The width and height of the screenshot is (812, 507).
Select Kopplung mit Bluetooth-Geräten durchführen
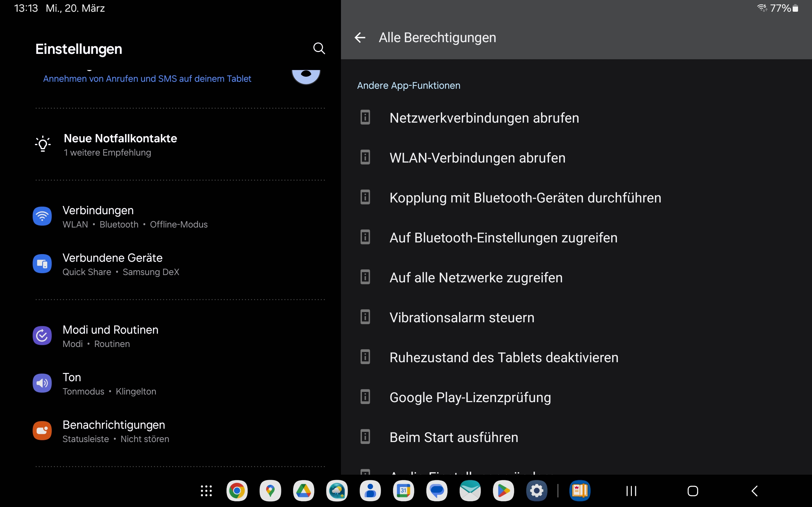coord(525,198)
